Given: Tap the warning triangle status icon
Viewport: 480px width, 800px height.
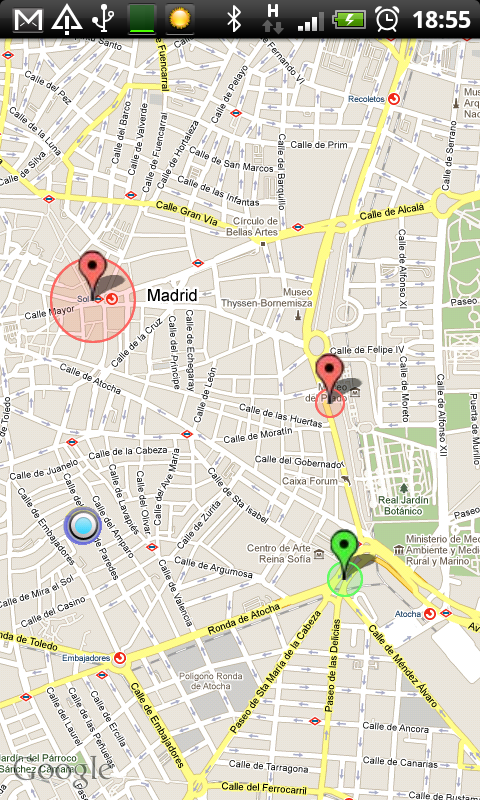Looking at the screenshot, I should click(66, 19).
